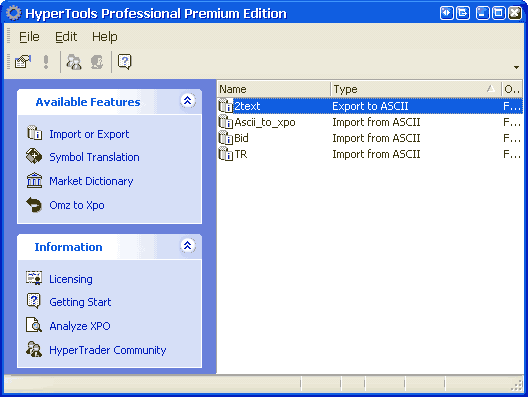
Task: Click the Analyze XPO magnifier icon
Action: point(34,325)
